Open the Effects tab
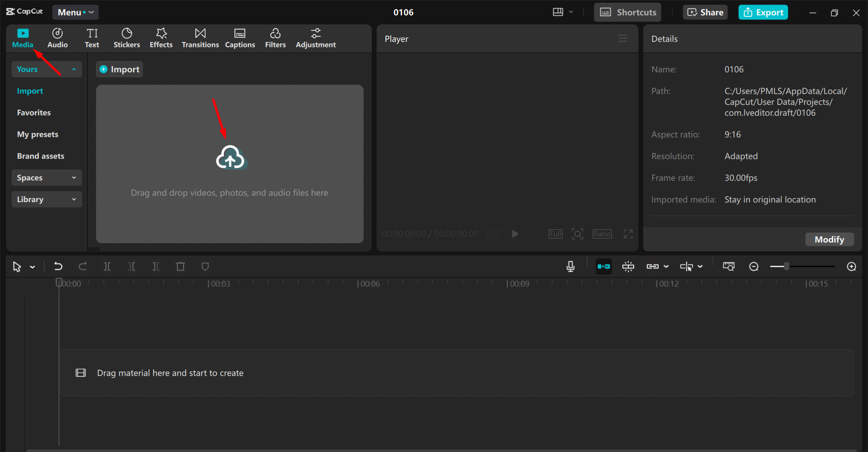The image size is (868, 452). 161,38
